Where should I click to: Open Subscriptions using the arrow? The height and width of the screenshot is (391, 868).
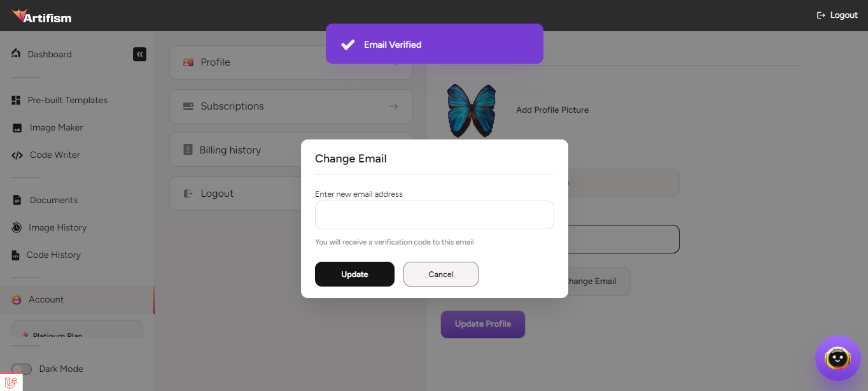(x=393, y=106)
